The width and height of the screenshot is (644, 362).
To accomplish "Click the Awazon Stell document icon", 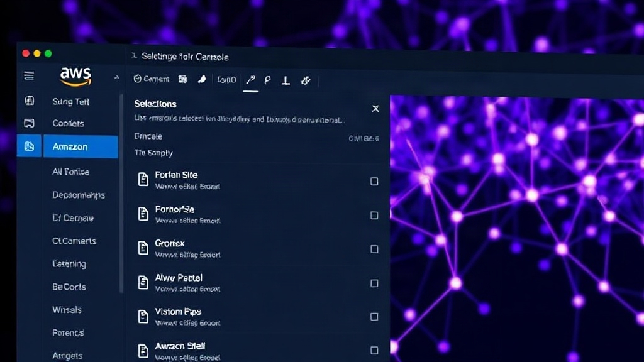I will [x=143, y=351].
